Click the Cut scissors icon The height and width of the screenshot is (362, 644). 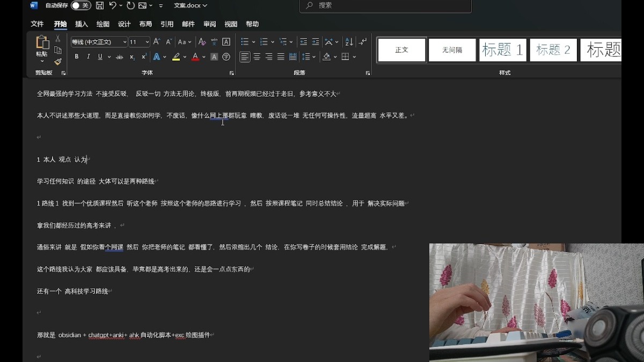pos(58,39)
